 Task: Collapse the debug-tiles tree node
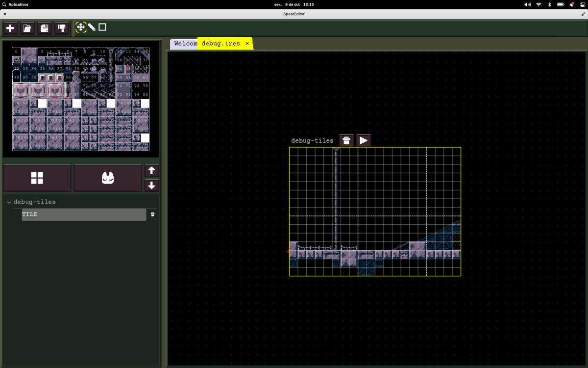tap(9, 202)
